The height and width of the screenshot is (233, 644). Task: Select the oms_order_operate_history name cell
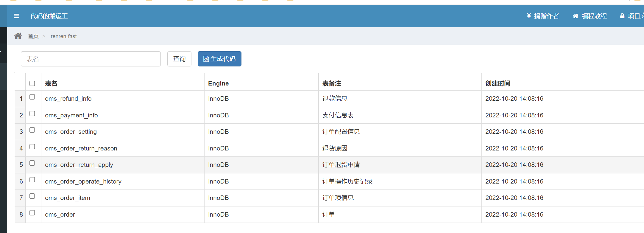tap(123, 181)
